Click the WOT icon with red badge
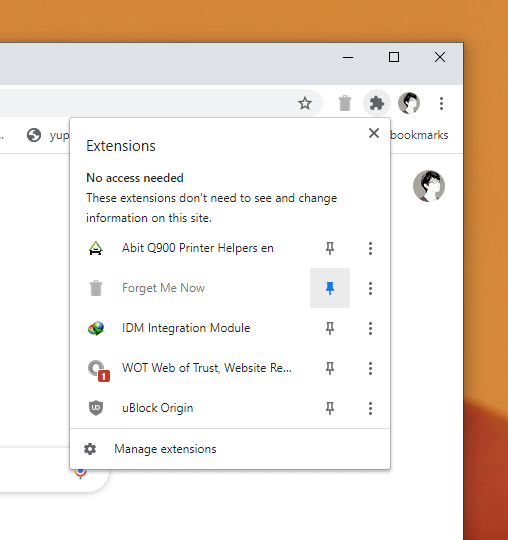The width and height of the screenshot is (508, 540). click(99, 371)
